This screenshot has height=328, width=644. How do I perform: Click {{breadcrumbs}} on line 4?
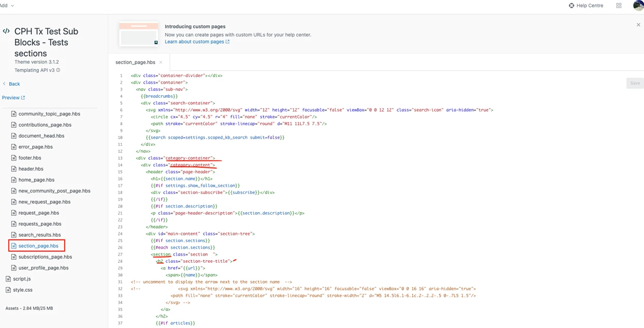[x=159, y=96]
